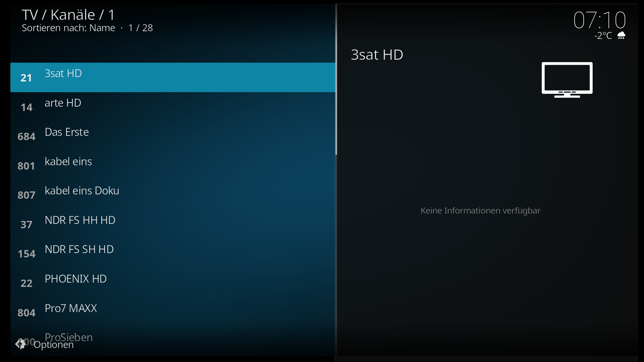This screenshot has width=644, height=362.
Task: Click the TV channel placeholder icon
Action: point(567,80)
